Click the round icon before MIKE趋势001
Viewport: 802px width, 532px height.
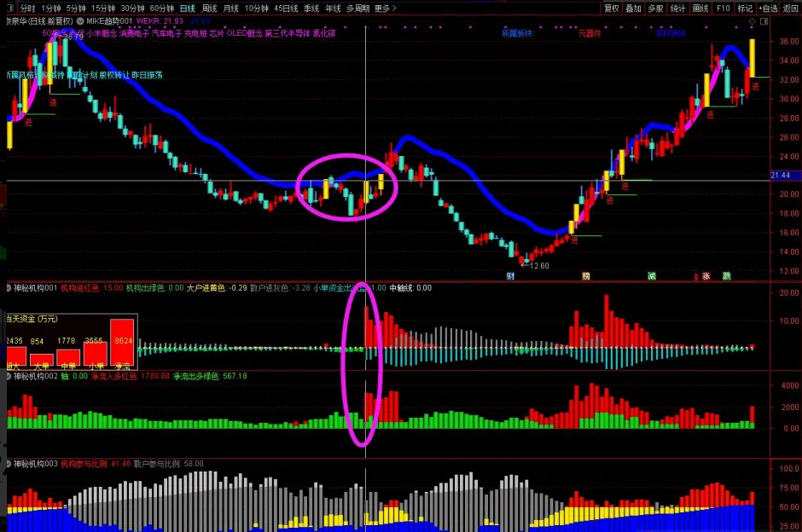80,20
